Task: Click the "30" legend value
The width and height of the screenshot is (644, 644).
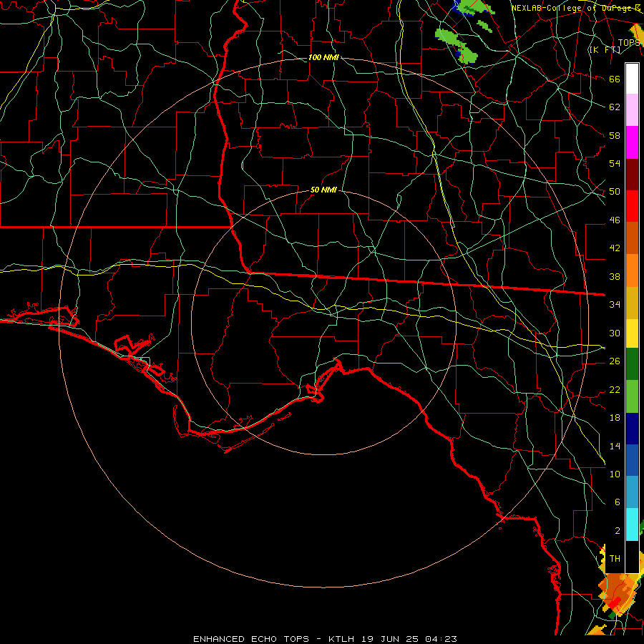Action: point(615,333)
